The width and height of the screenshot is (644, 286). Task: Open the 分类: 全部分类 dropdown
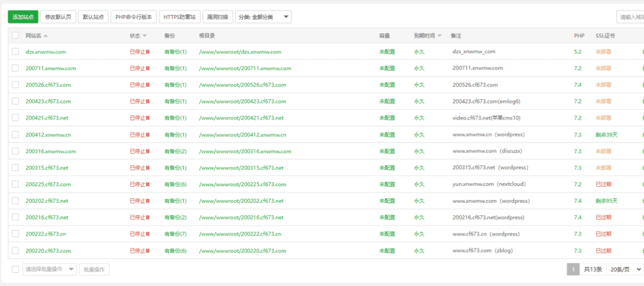[x=263, y=17]
